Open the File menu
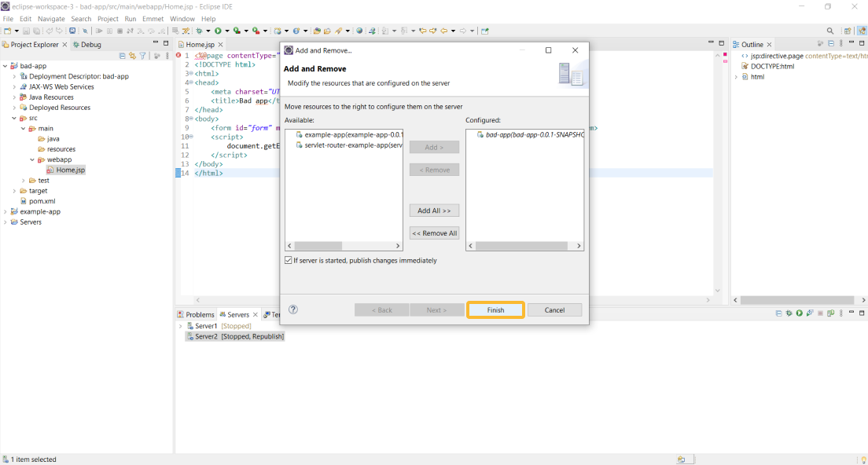The image size is (868, 465). click(9, 19)
